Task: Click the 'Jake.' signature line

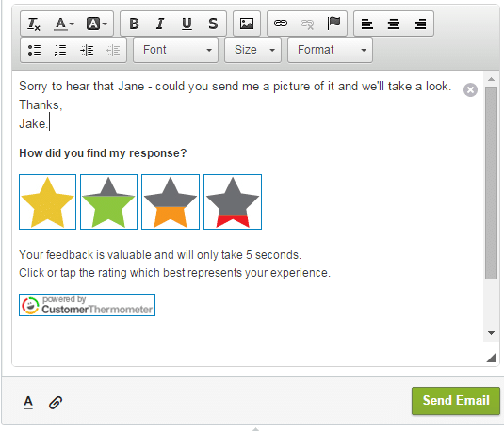Action: 33,123
